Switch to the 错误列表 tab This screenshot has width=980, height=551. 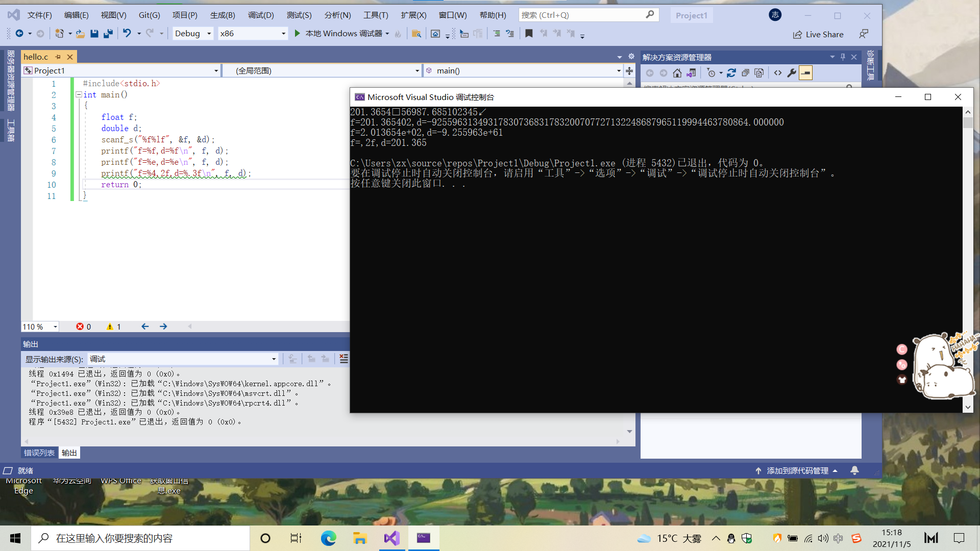39,453
